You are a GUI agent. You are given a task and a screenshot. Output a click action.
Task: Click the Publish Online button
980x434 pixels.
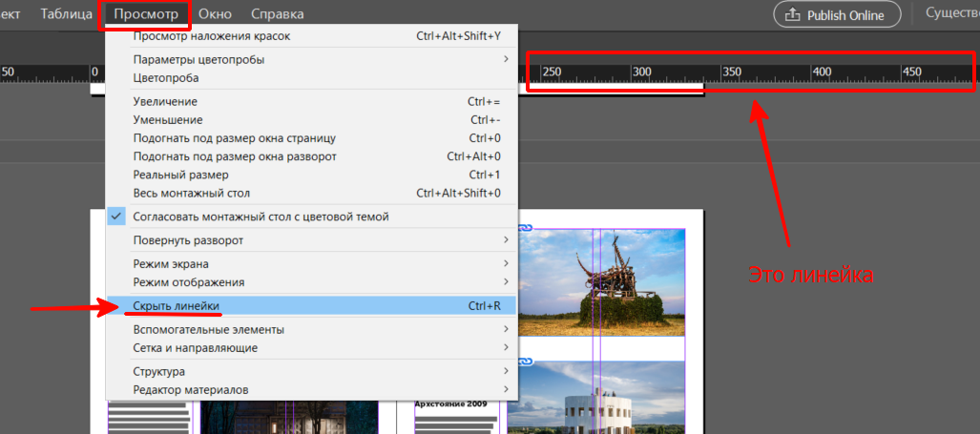[826, 15]
